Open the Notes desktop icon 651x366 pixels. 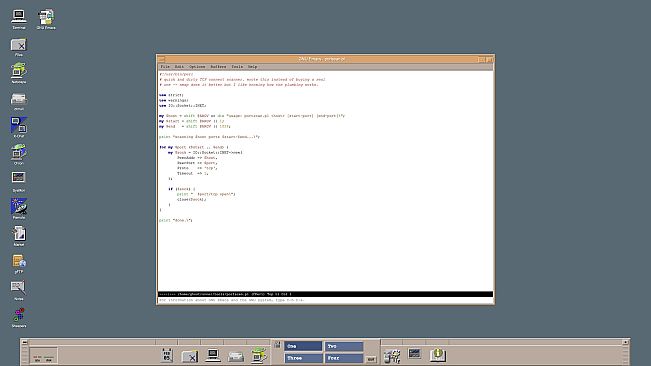(x=19, y=290)
